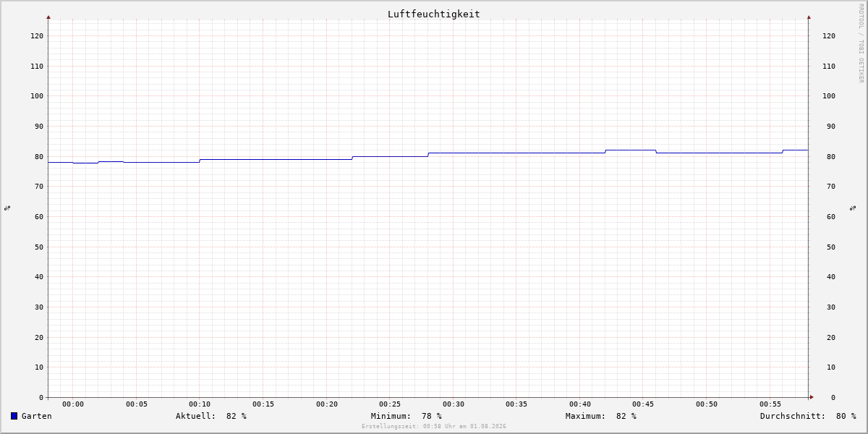Click the 00:30 time axis label
Image resolution: width=868 pixels, height=434 pixels.
(454, 404)
